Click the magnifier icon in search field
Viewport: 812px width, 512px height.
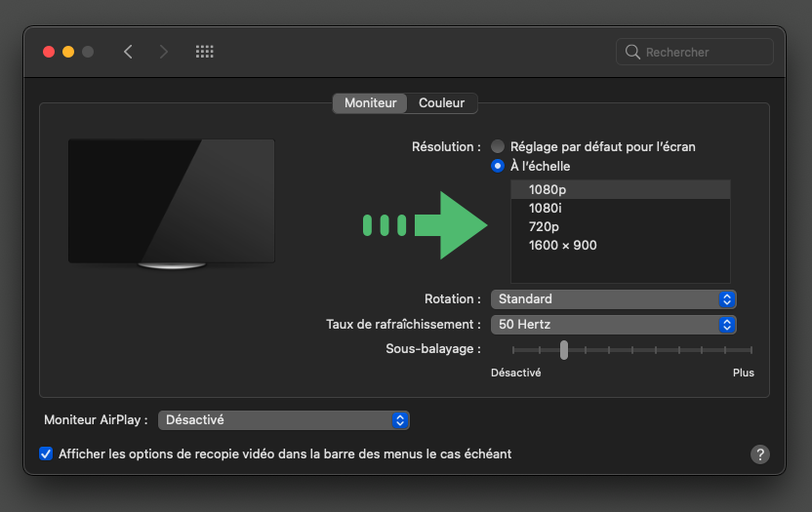[x=632, y=52]
